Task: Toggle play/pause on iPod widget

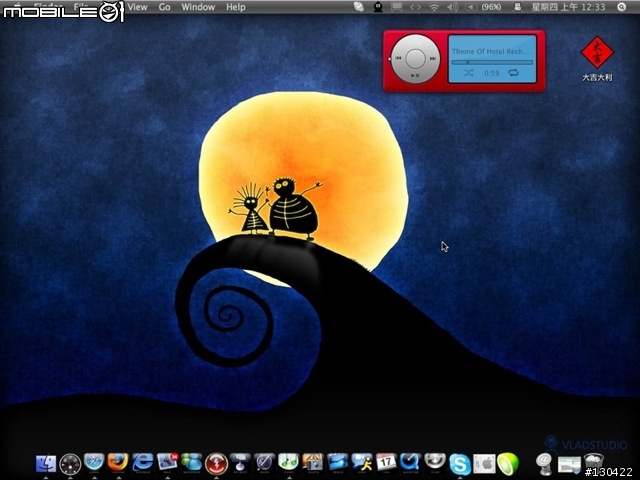Action: click(415, 76)
